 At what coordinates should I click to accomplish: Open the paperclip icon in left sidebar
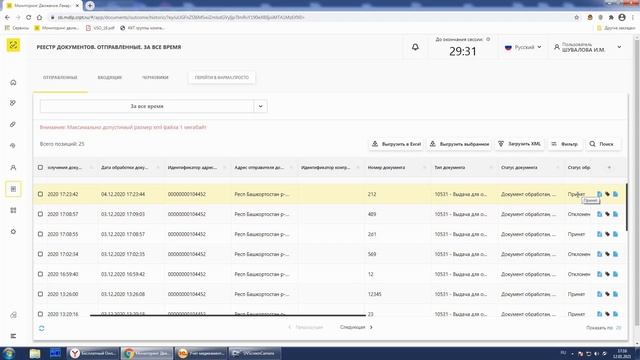[x=13, y=124]
